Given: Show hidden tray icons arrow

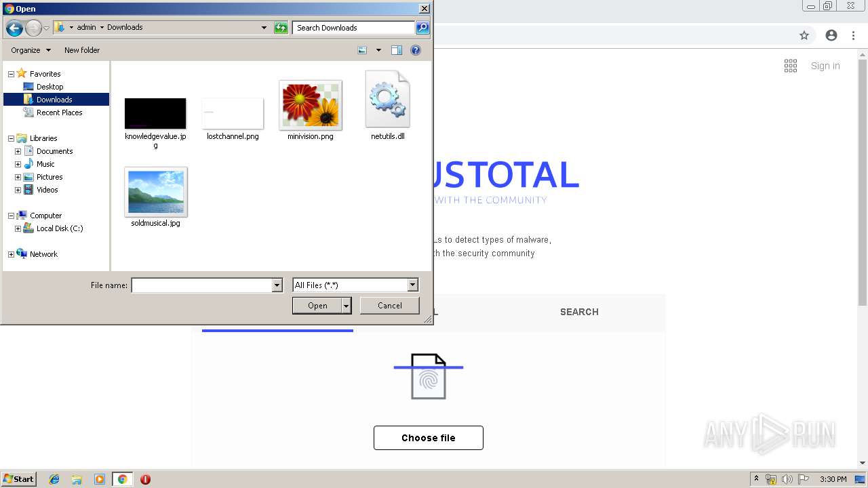Looking at the screenshot, I should point(756,479).
